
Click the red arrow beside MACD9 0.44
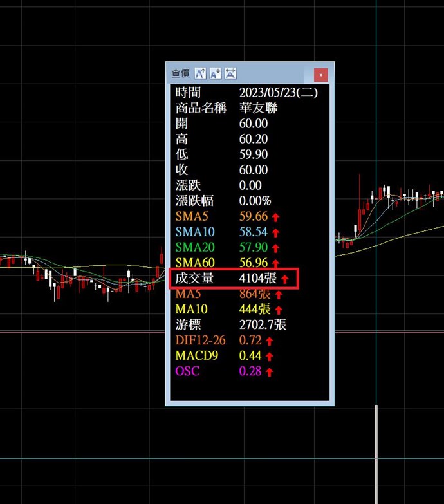[269, 357]
